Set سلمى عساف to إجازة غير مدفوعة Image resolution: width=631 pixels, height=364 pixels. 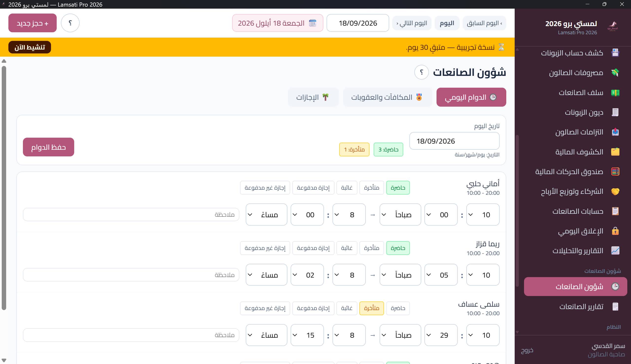[265, 308]
